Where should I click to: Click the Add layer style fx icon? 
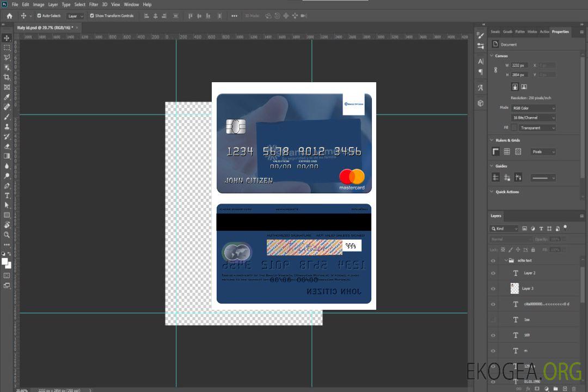tap(528, 389)
